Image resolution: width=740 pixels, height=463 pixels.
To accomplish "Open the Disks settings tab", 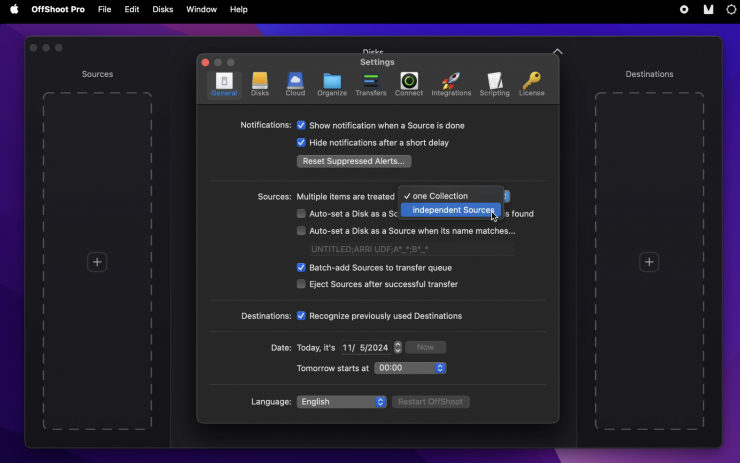I will 260,84.
